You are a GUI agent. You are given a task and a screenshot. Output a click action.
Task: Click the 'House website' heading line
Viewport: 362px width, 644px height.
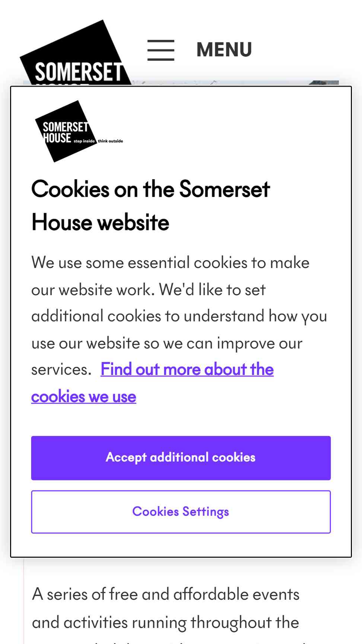(x=101, y=222)
